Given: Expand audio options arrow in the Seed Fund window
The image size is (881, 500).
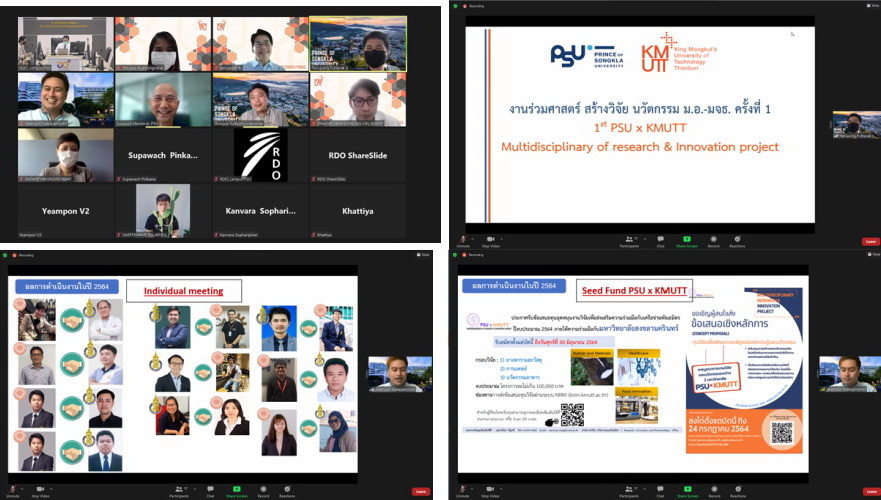Looking at the screenshot, I should 472,489.
